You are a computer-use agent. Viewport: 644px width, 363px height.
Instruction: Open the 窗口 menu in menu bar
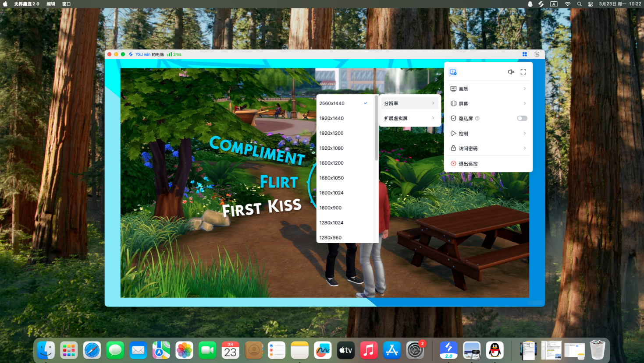coord(66,4)
